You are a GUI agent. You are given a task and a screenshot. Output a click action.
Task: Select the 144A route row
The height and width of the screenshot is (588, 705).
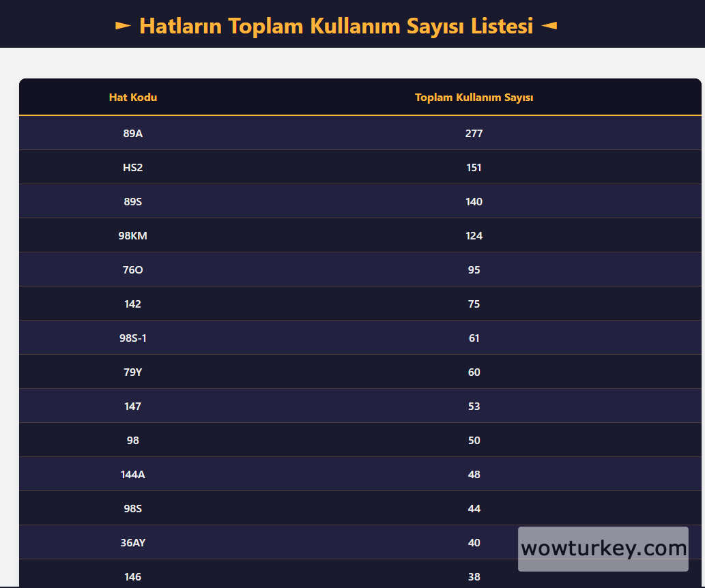(132, 474)
